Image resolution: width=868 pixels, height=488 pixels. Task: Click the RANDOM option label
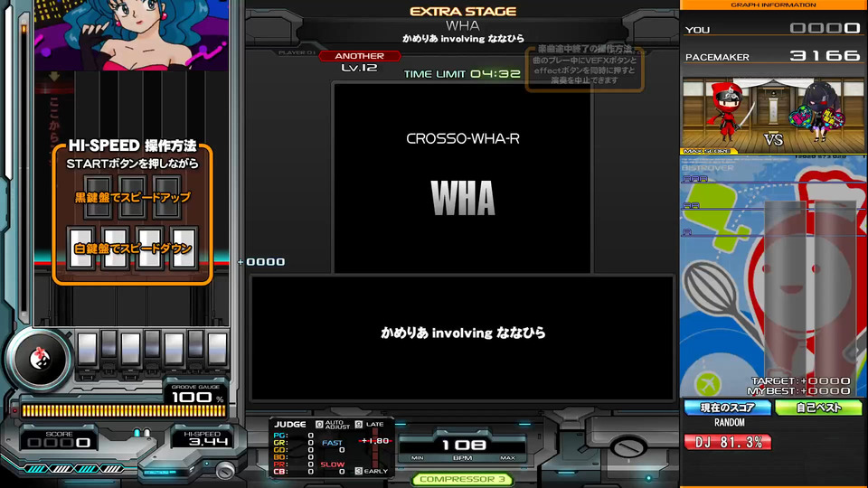point(729,423)
